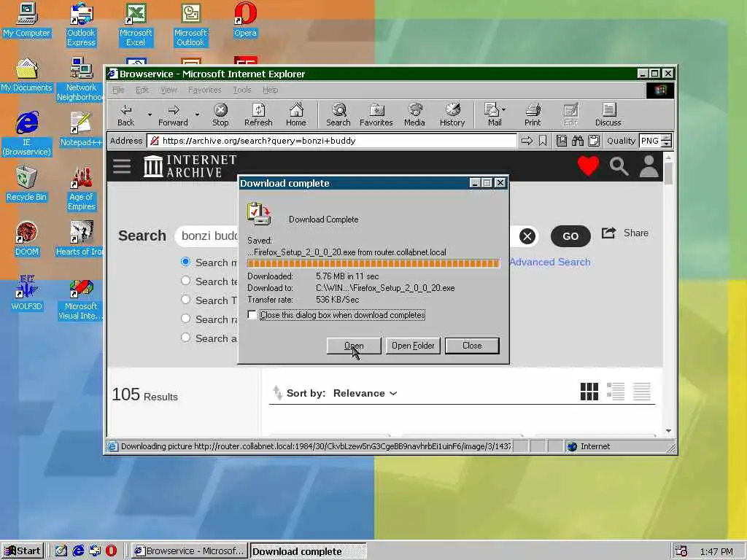Open the Mail button dropdown arrow
This screenshot has height=560, width=747.
pyautogui.click(x=503, y=109)
